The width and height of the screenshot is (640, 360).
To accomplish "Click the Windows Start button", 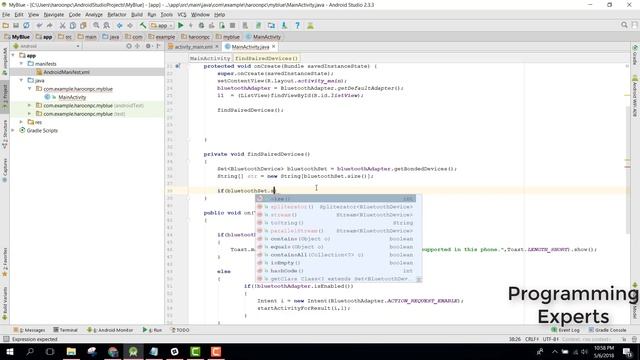I will point(9,351).
